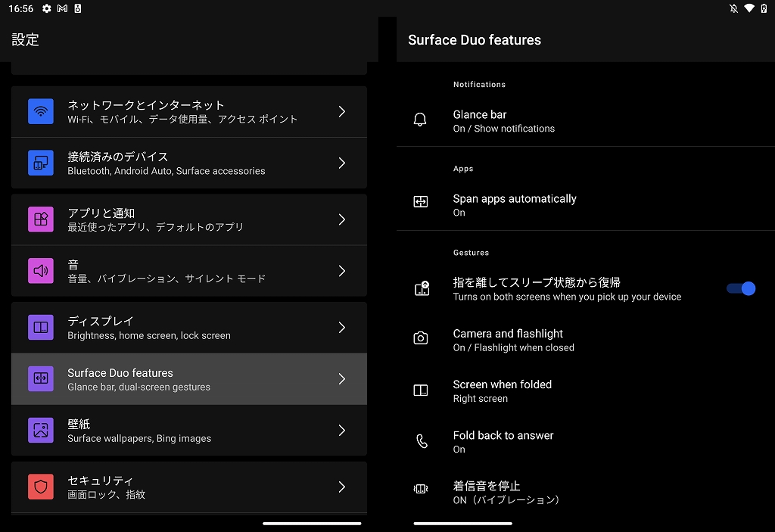Tap the Span apps automatically icon
Screen dimensions: 775x532
[x=421, y=202]
